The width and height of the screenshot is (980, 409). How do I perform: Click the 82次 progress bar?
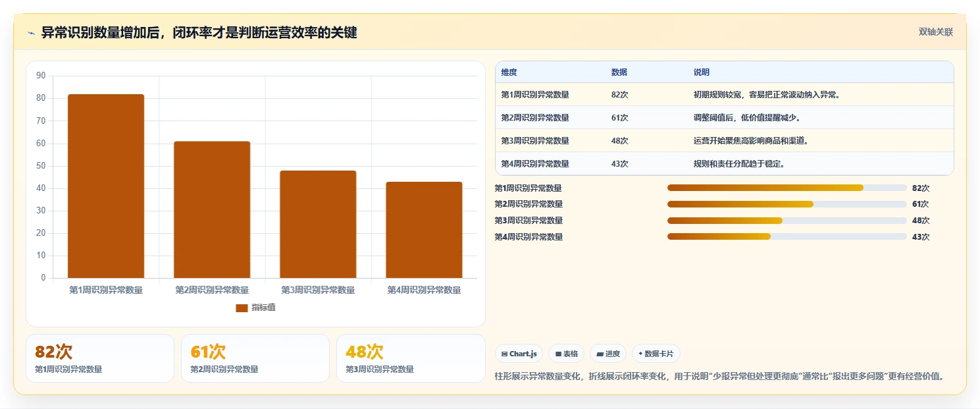pyautogui.click(x=787, y=188)
